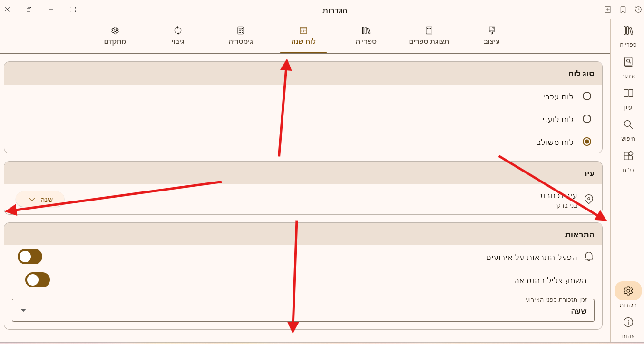Select the לוח לועזי radio button
This screenshot has height=344, width=644.
coord(586,119)
